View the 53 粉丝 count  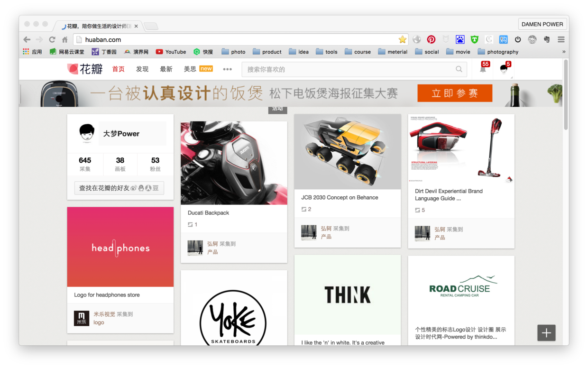click(155, 164)
